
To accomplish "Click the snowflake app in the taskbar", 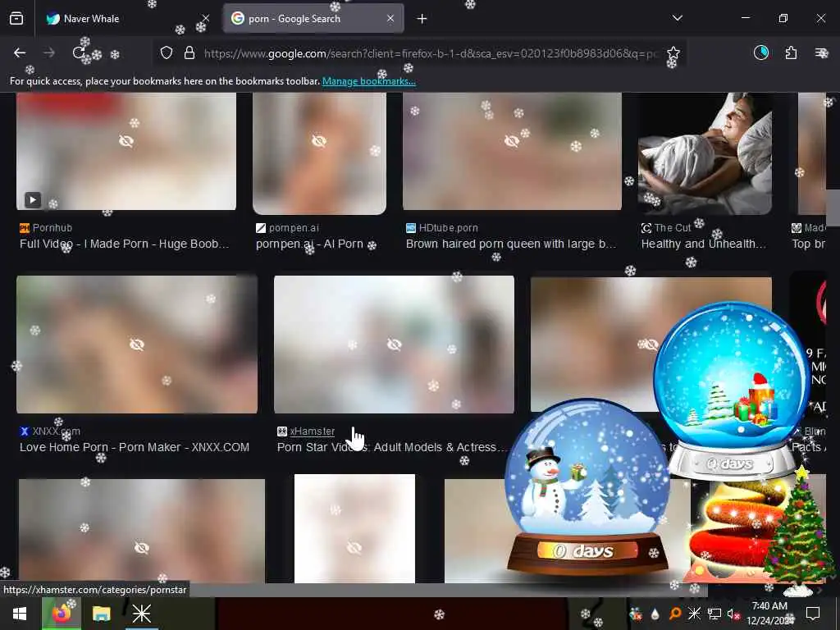I will coord(142,614).
